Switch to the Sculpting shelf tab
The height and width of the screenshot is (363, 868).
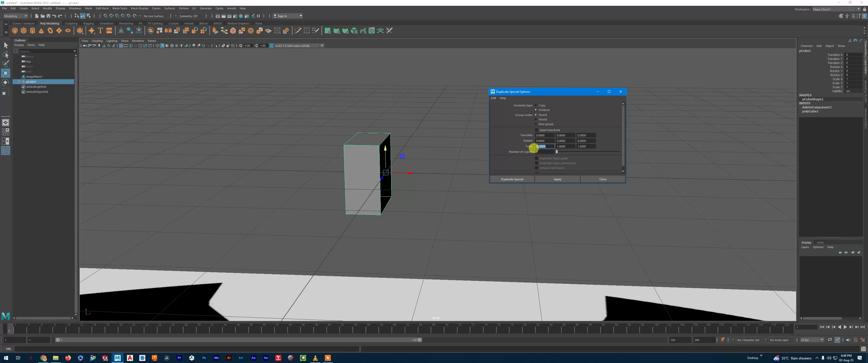[71, 24]
